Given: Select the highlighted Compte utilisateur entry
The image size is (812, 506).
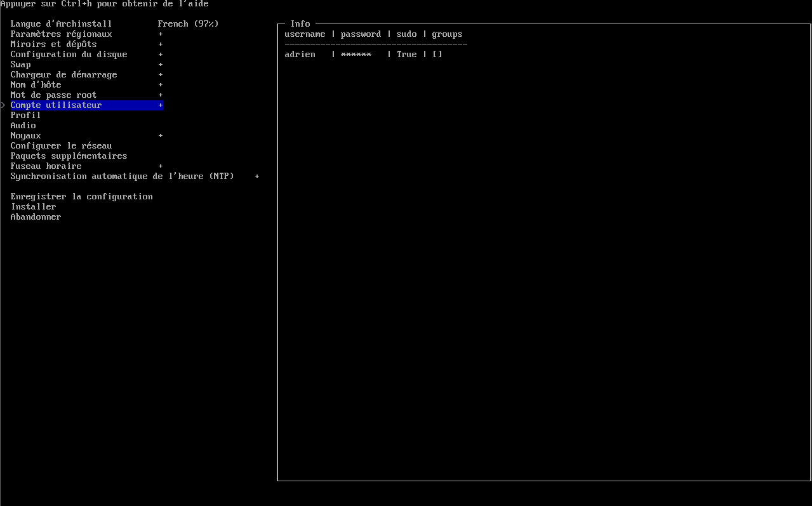Looking at the screenshot, I should [x=86, y=105].
